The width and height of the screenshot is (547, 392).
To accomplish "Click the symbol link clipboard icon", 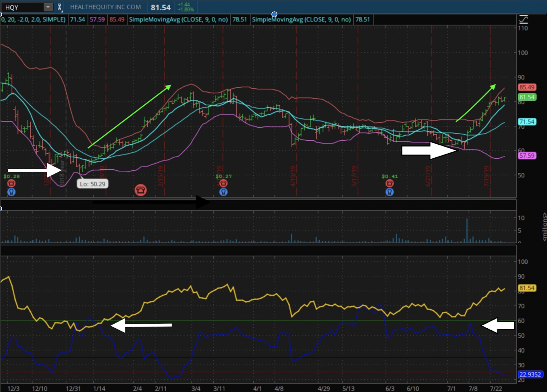I will coord(59,7).
